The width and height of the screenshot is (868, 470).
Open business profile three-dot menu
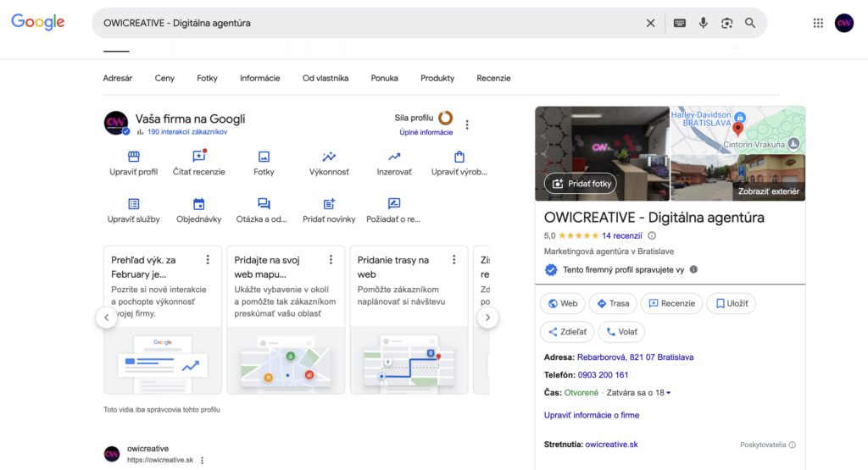(467, 125)
